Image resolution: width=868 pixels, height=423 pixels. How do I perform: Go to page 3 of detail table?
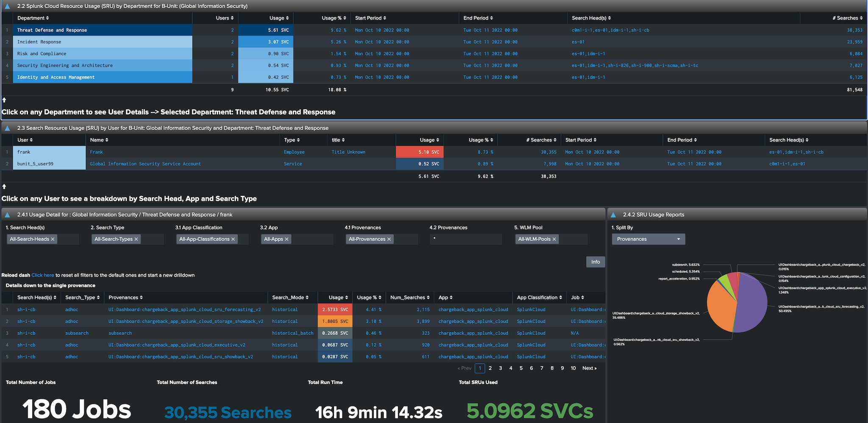coord(501,368)
